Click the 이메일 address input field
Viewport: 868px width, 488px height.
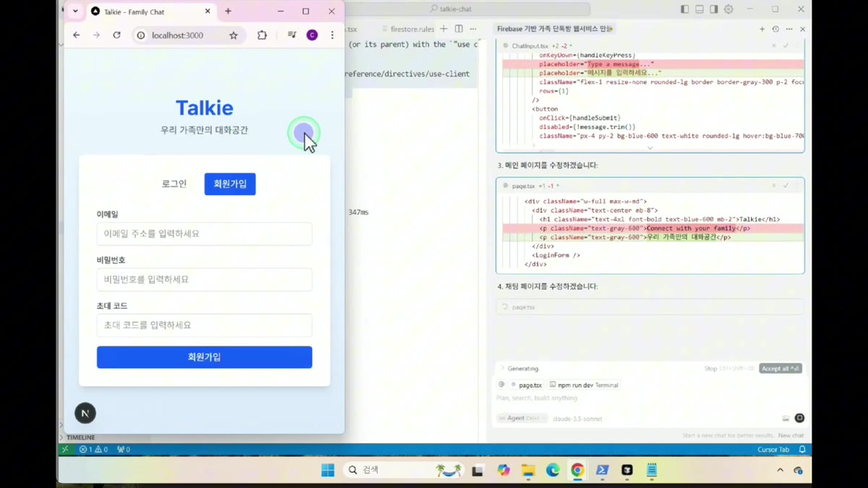click(x=205, y=234)
